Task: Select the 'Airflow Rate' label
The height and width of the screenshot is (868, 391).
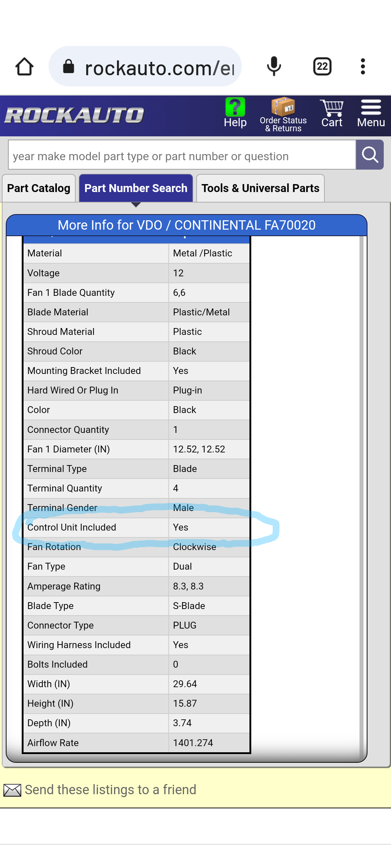Action: click(x=53, y=743)
